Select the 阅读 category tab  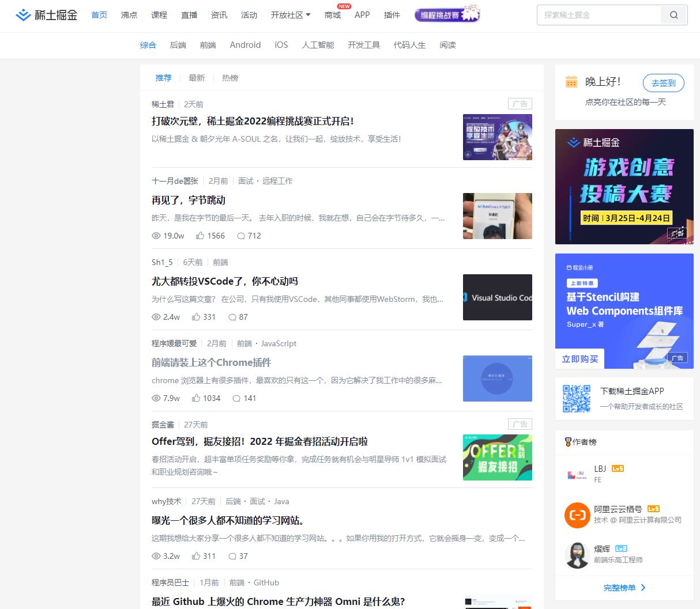pos(448,45)
